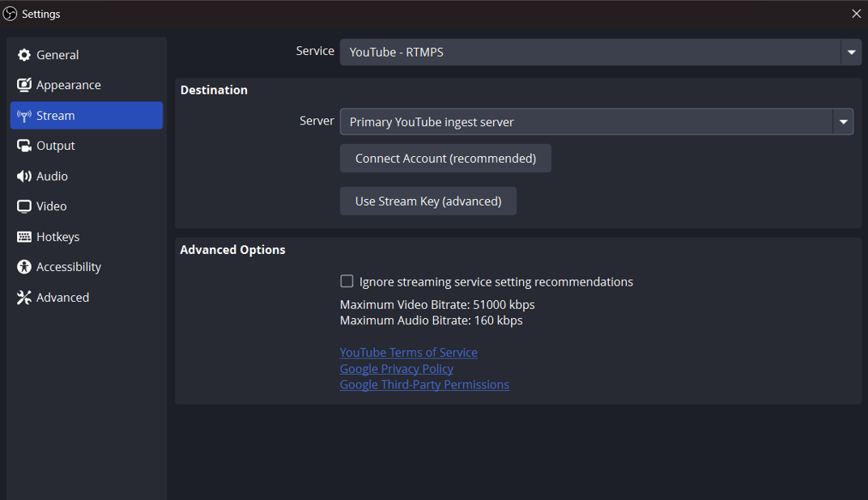Expand the Server dropdown arrow
Viewport: 868px width, 500px height.
tap(844, 121)
